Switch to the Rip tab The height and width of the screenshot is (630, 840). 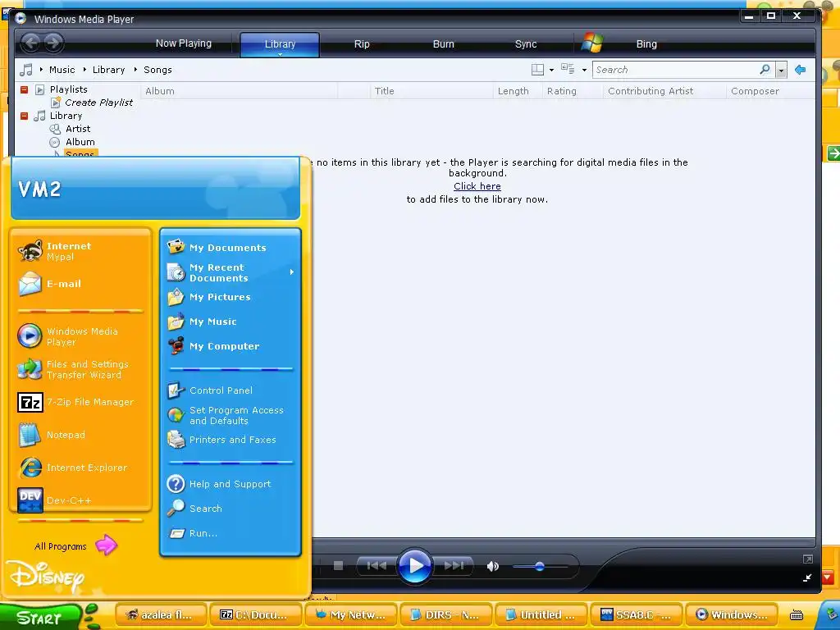(x=362, y=44)
